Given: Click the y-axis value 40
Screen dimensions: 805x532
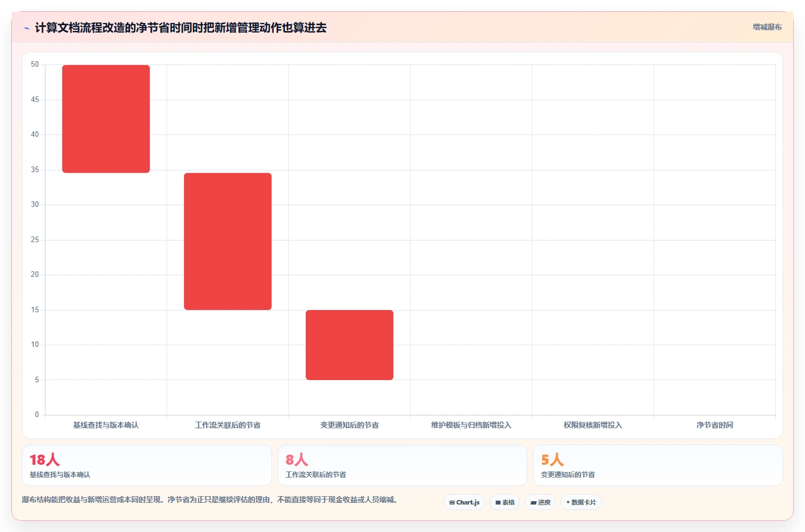Looking at the screenshot, I should 35,135.
